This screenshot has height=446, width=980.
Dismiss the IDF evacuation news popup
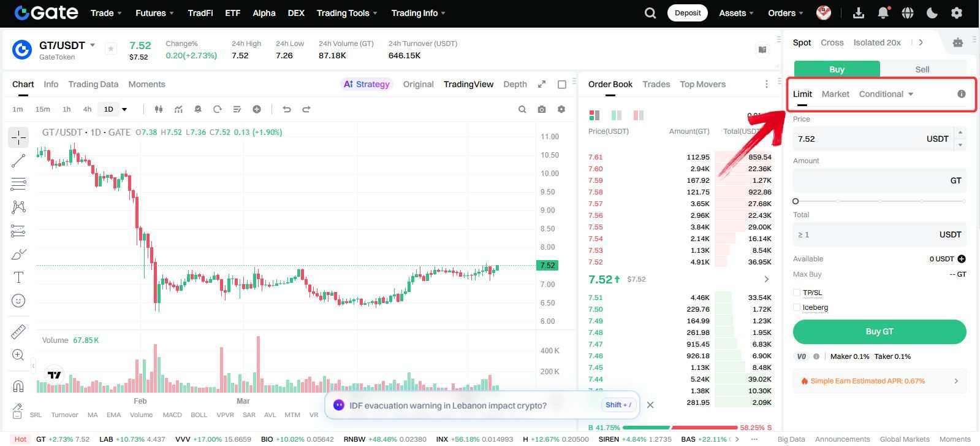pos(650,405)
